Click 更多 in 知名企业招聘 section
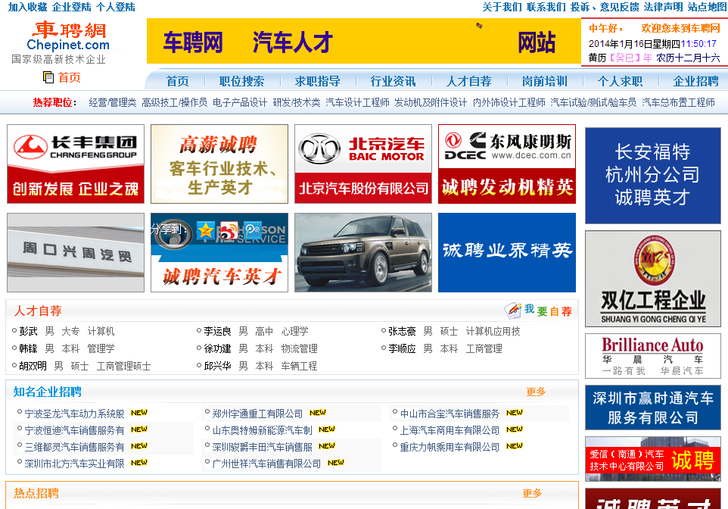728x509 pixels. [536, 392]
